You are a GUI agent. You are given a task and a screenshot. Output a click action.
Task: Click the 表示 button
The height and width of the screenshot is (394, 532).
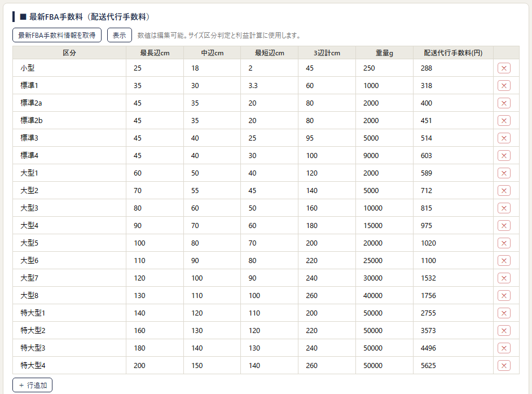pos(120,36)
